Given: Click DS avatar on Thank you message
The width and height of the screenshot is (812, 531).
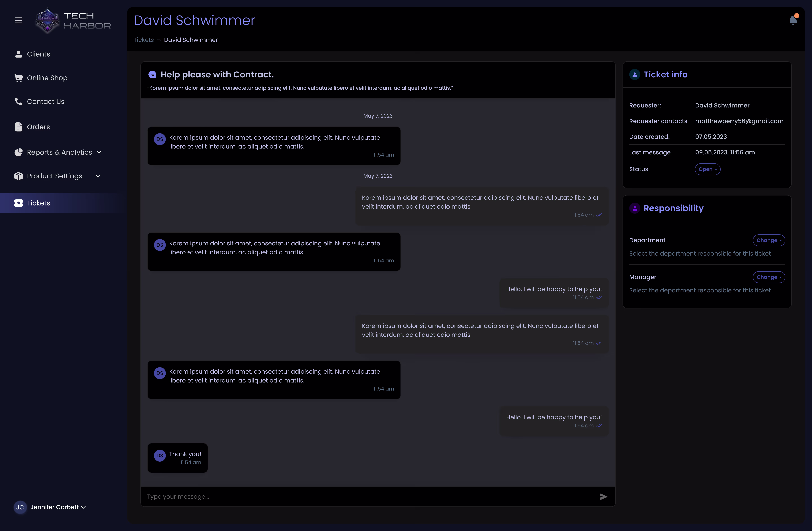Looking at the screenshot, I should tap(160, 456).
